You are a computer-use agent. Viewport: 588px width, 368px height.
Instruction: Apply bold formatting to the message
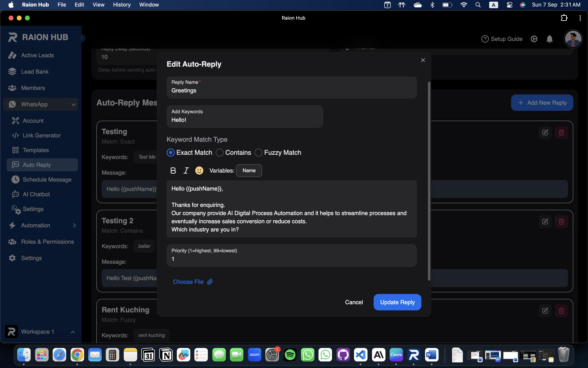[173, 171]
